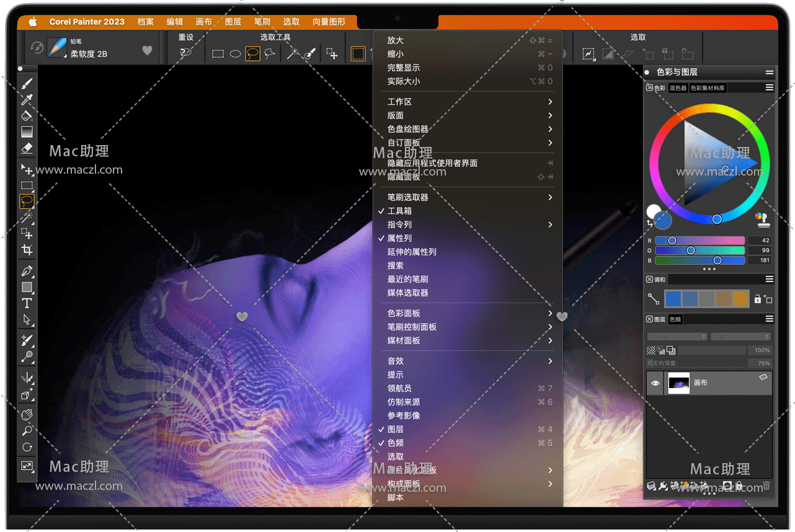Select the Eraser tool in the toolbox
Viewport: 795px width, 532px height.
27,148
